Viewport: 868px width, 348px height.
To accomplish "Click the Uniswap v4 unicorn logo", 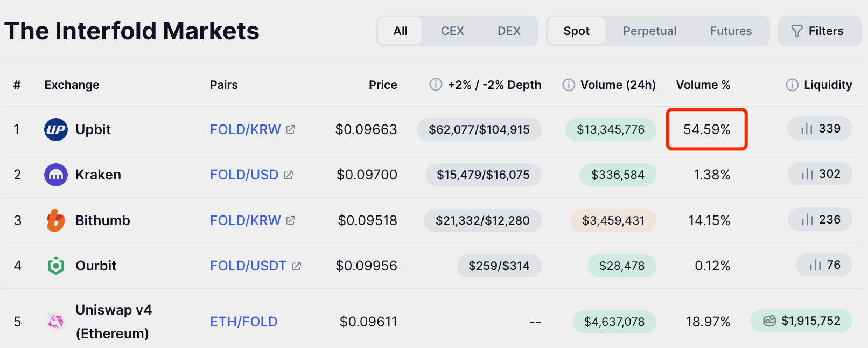I will pyautogui.click(x=56, y=322).
